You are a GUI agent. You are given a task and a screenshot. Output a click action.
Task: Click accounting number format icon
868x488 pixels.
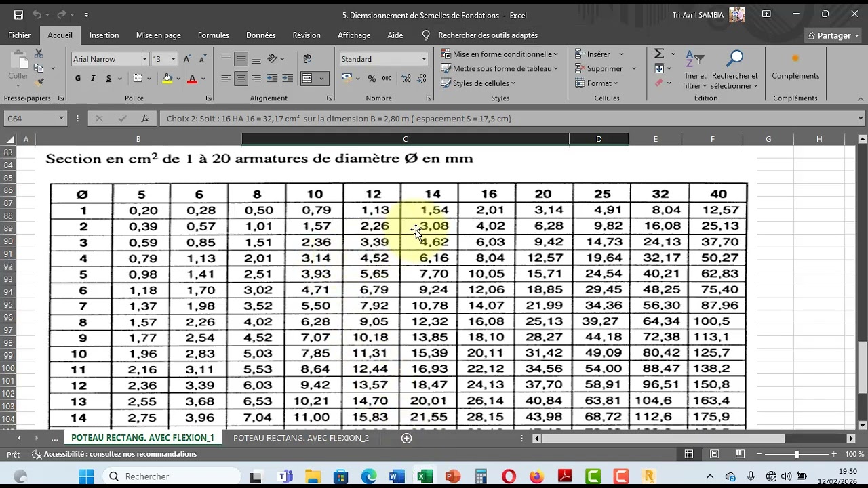pos(347,79)
